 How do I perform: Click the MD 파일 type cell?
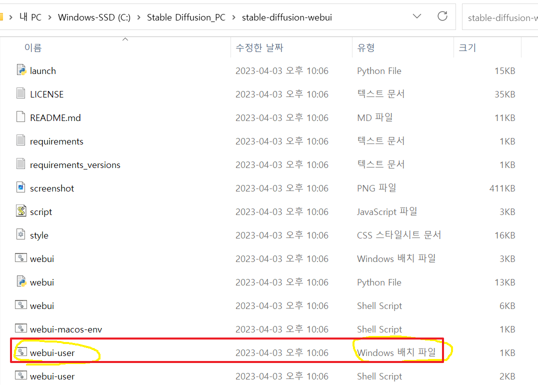click(374, 117)
